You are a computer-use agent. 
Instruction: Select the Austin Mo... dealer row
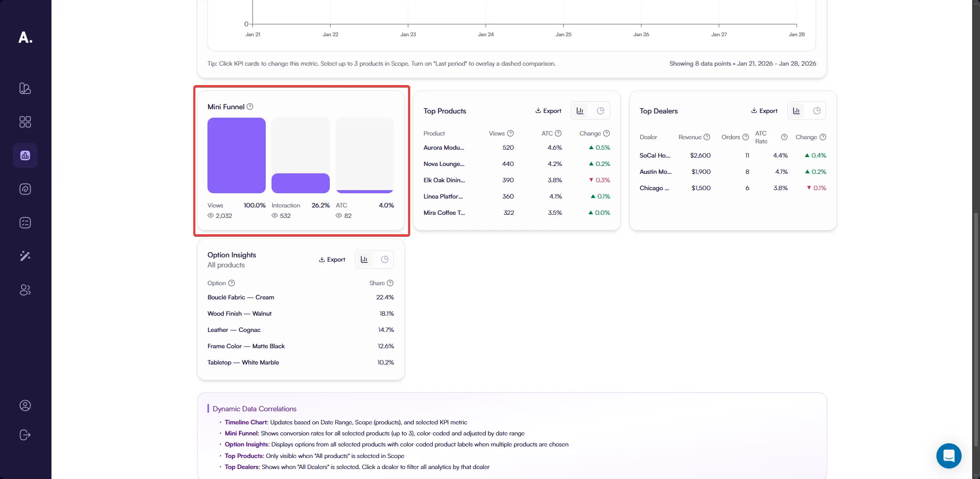pos(655,172)
